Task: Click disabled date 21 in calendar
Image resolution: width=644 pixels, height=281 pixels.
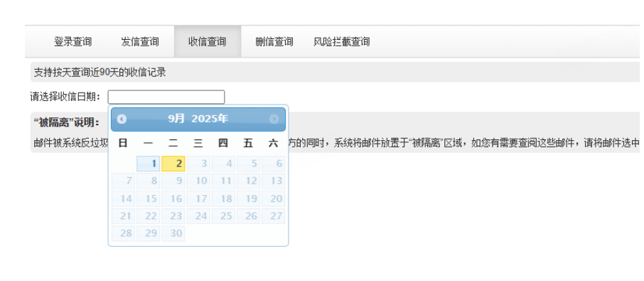Action: (123, 216)
